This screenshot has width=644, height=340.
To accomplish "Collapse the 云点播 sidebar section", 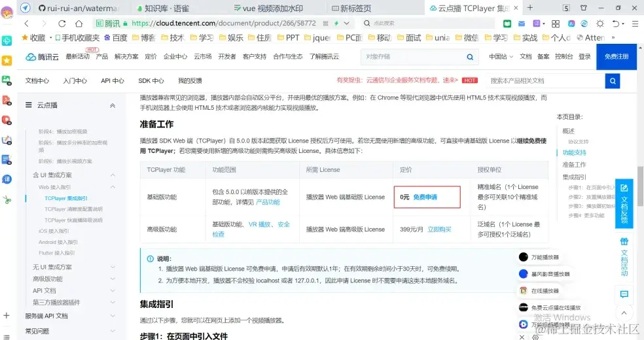I will (113, 106).
